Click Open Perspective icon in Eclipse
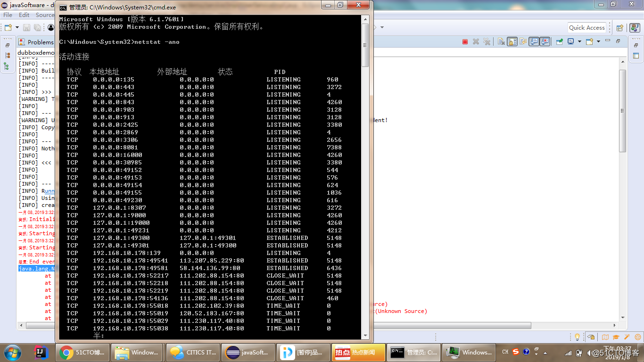644x362 pixels. 619,28
